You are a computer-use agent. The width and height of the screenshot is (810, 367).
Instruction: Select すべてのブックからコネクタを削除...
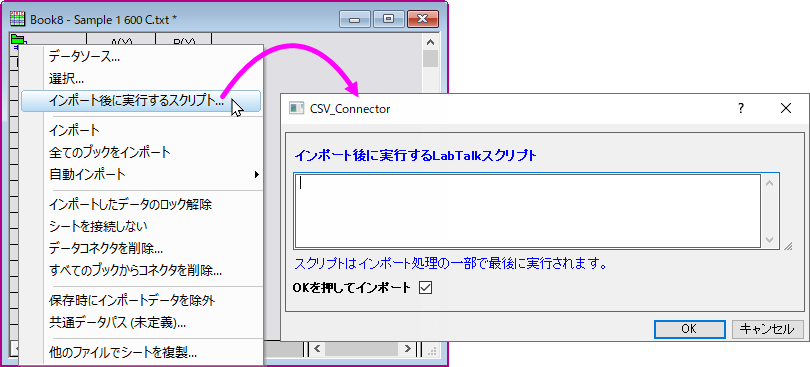pos(141,270)
